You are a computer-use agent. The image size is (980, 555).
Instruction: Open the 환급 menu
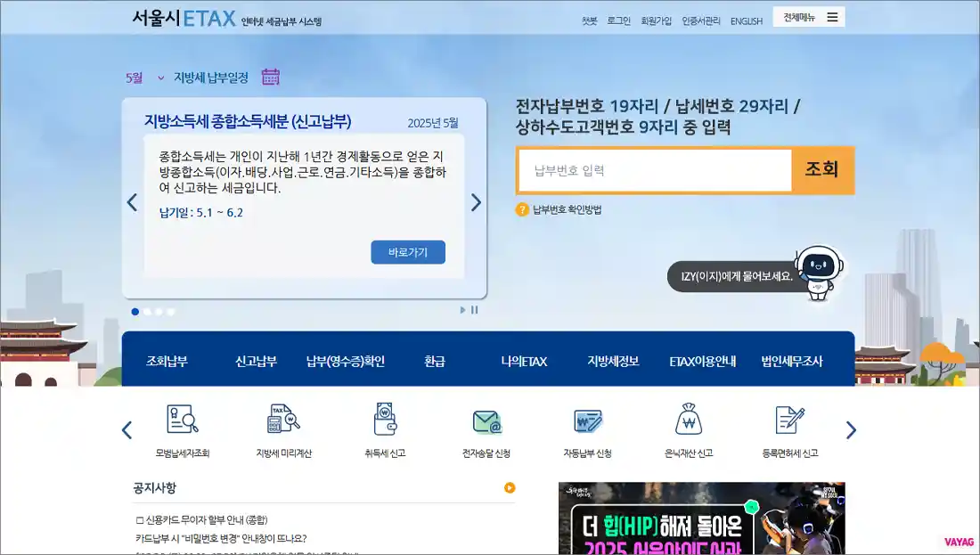pyautogui.click(x=435, y=362)
